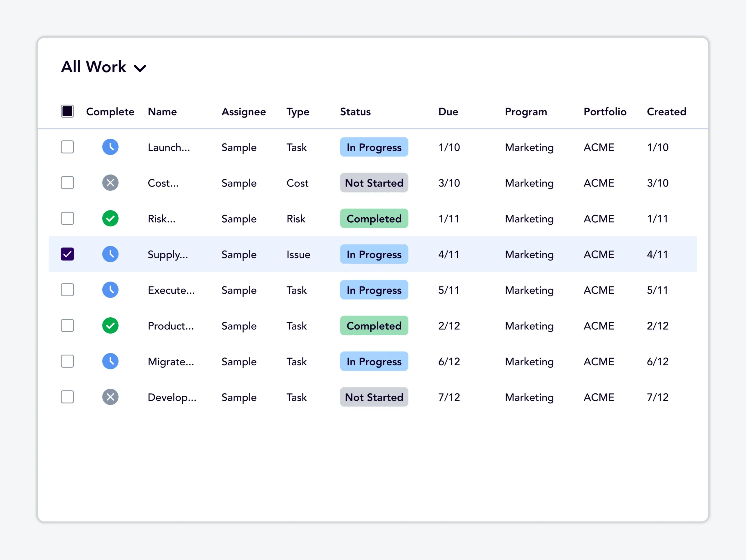746x560 pixels.
Task: Check the Launch row checkbox
Action: pyautogui.click(x=67, y=147)
